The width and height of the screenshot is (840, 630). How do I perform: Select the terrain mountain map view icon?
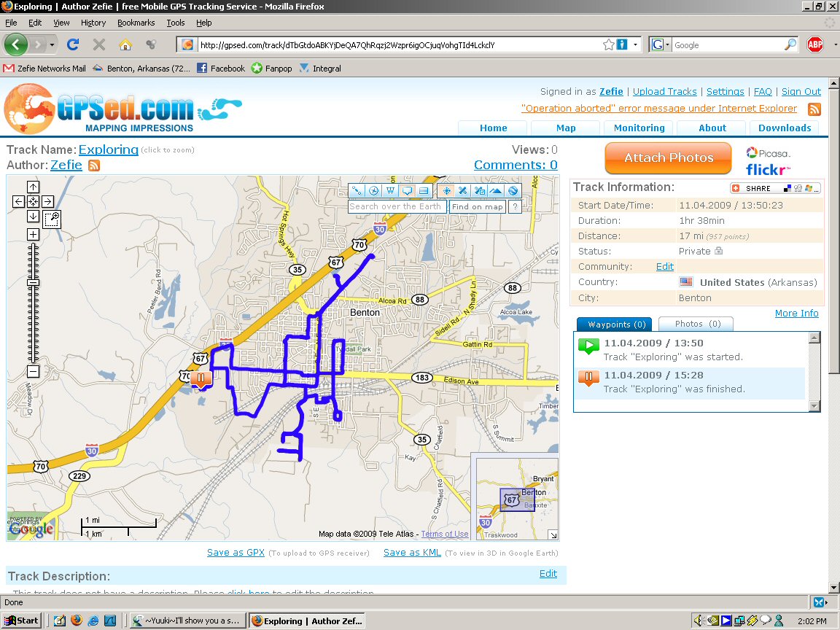pos(496,191)
